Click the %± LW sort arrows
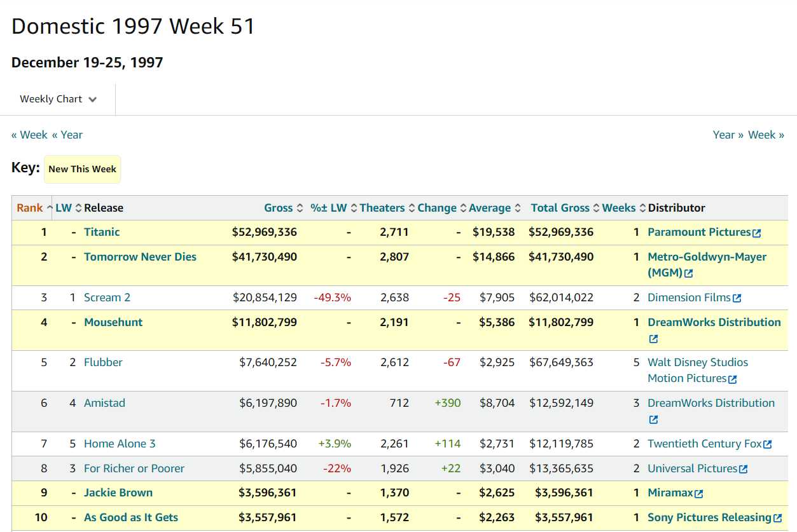 pos(354,208)
